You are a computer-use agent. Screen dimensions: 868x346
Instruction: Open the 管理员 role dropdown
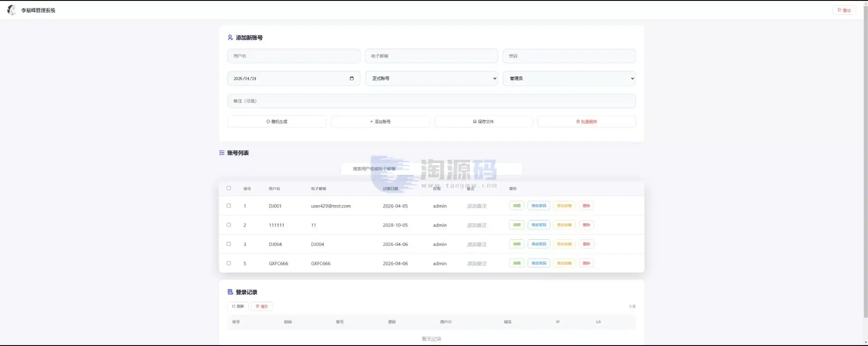pyautogui.click(x=569, y=78)
